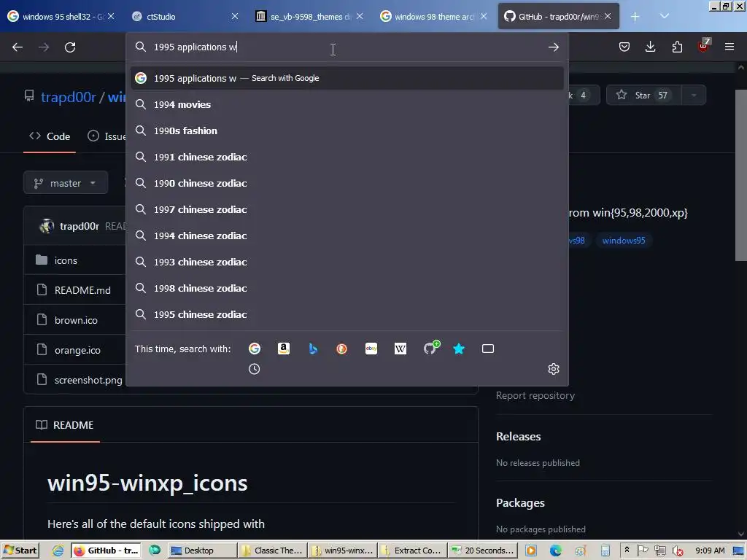747x560 pixels.
Task: Search this time with DuckDuckGo icon
Action: tap(341, 349)
